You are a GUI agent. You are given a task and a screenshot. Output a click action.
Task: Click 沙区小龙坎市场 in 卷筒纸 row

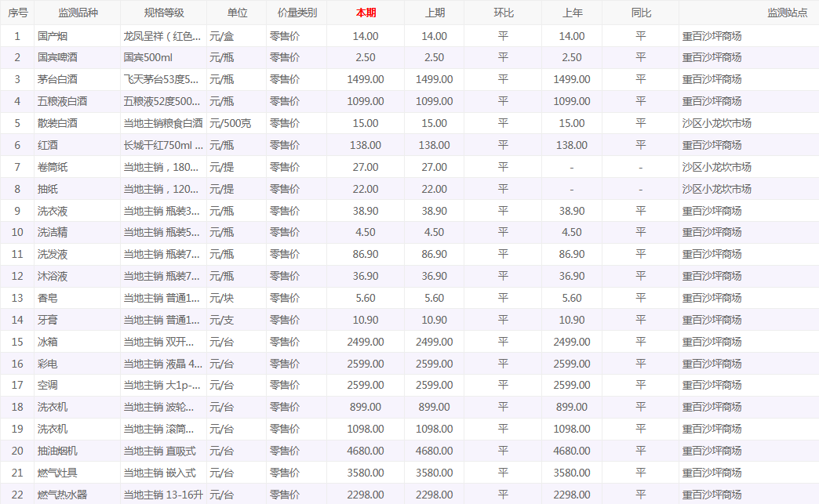pos(717,167)
